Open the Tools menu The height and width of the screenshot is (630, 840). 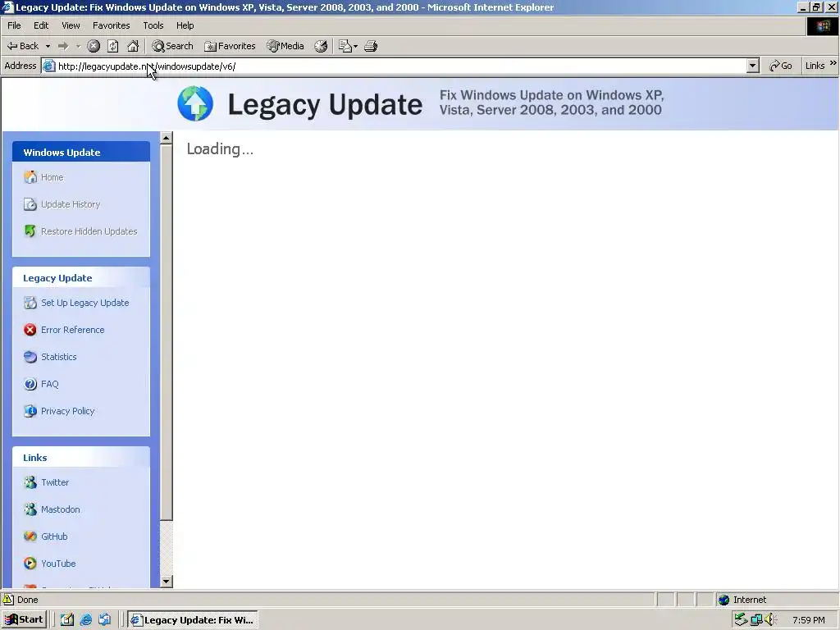[x=153, y=25]
